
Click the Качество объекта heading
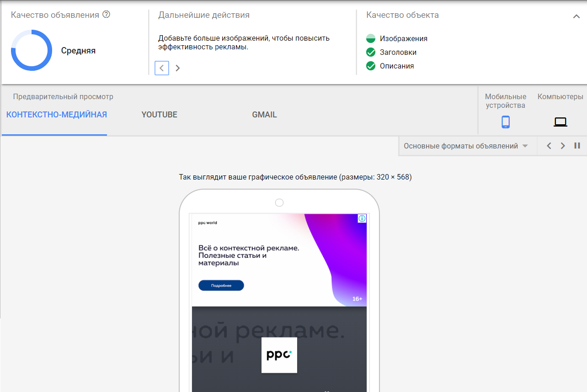click(x=403, y=15)
